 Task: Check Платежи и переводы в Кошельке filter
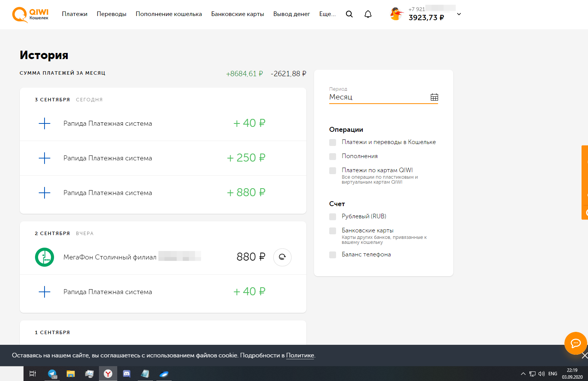pyautogui.click(x=333, y=142)
